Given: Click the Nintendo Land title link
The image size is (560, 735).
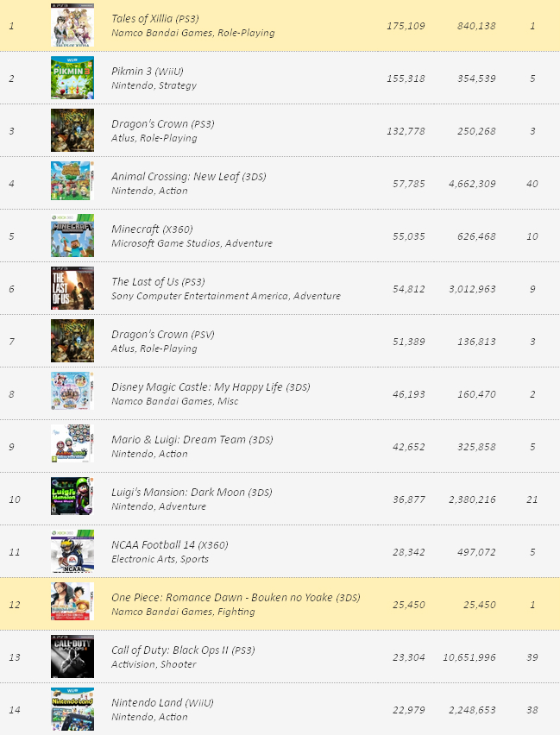Looking at the screenshot, I should tap(144, 702).
